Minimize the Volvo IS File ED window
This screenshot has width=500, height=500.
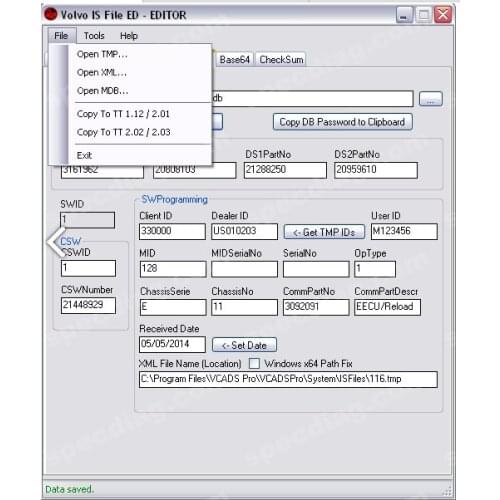[404, 15]
